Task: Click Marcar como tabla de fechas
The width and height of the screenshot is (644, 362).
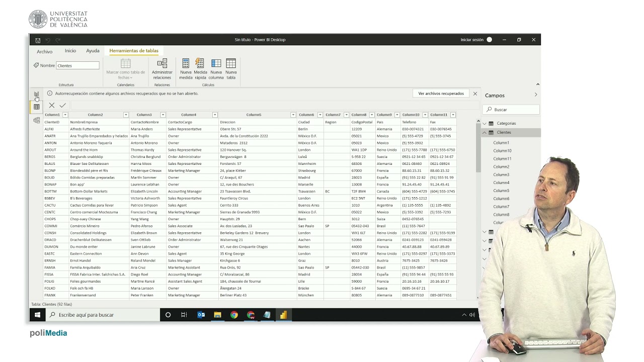Action: [126, 69]
